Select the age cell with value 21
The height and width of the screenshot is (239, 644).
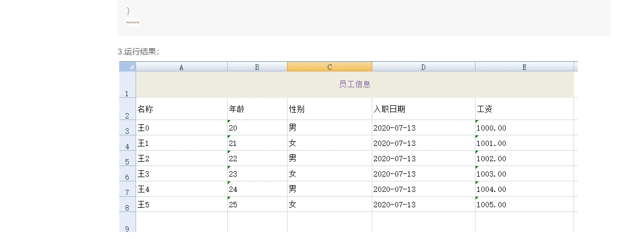coord(257,143)
